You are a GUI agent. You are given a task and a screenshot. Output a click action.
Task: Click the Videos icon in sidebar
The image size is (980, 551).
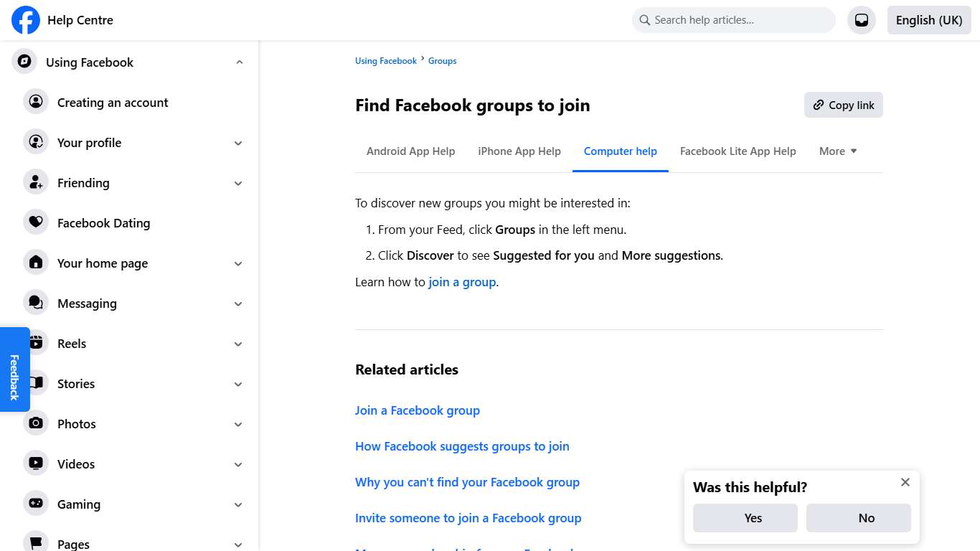coord(36,463)
